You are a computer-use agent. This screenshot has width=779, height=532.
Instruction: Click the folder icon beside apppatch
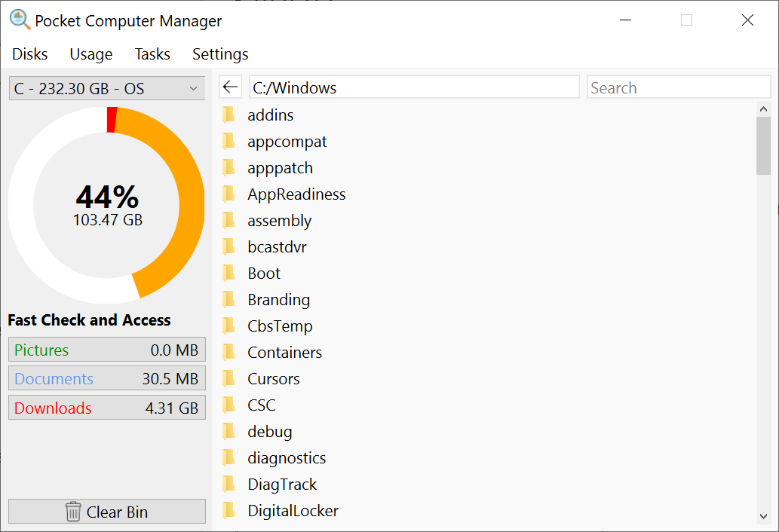pyautogui.click(x=229, y=167)
